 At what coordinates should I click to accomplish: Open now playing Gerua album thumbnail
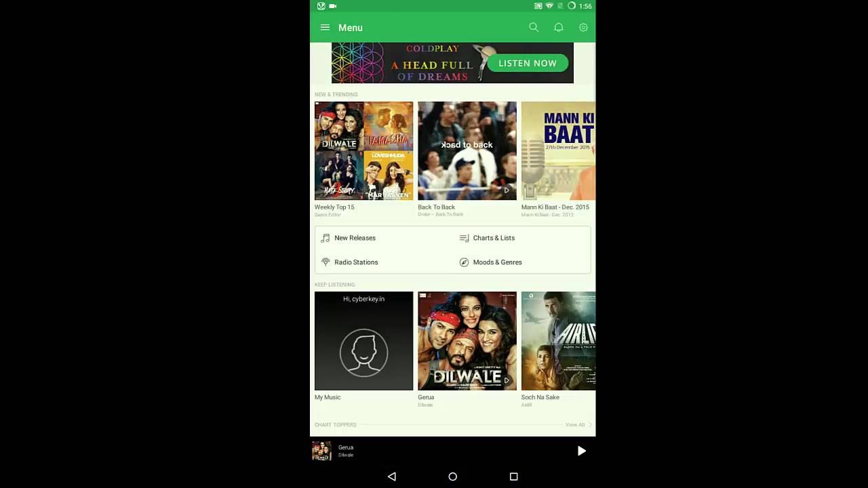pyautogui.click(x=321, y=451)
